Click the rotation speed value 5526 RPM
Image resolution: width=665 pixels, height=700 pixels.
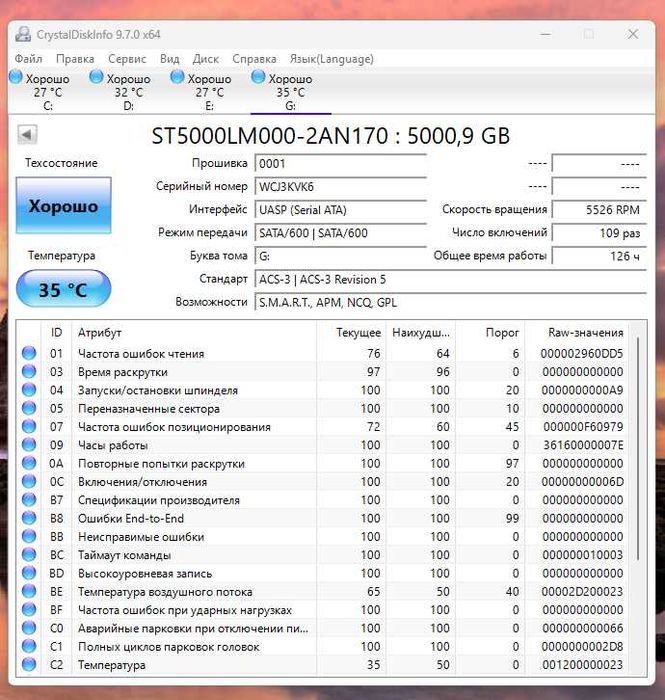click(599, 210)
